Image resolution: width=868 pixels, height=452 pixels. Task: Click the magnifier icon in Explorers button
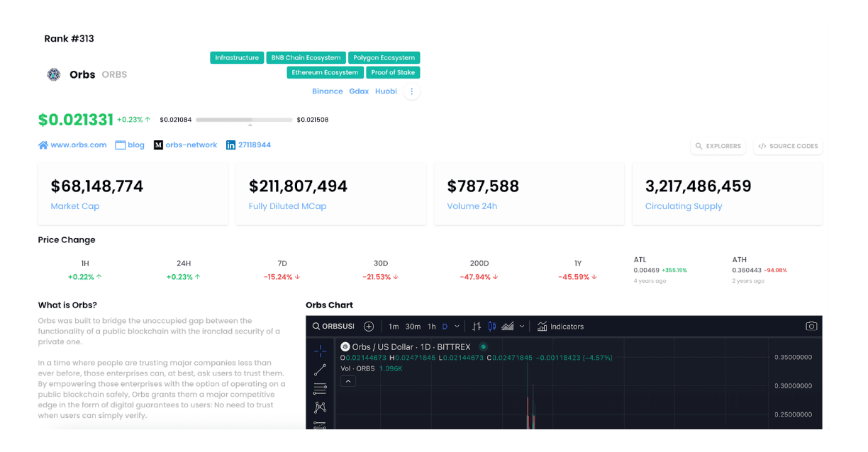click(699, 146)
